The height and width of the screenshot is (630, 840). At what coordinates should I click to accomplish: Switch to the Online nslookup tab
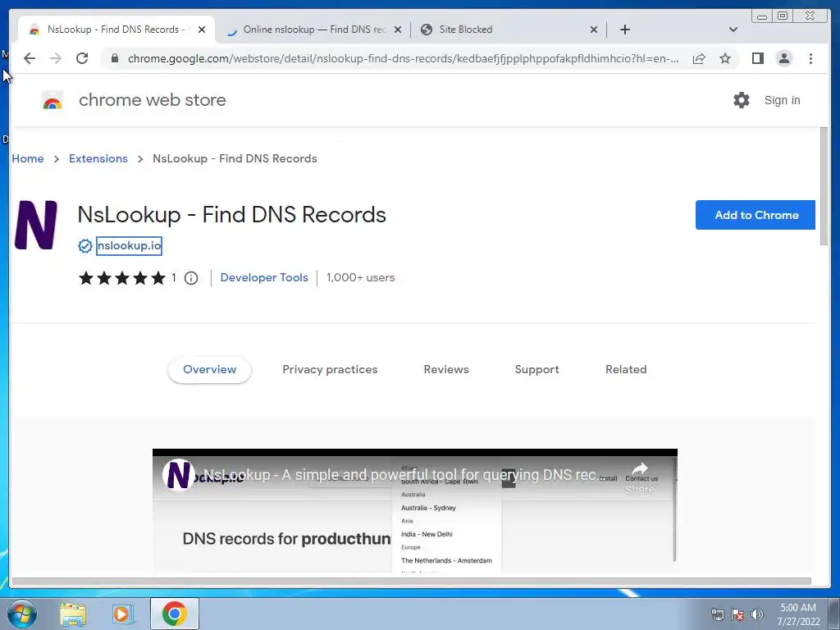point(313,30)
